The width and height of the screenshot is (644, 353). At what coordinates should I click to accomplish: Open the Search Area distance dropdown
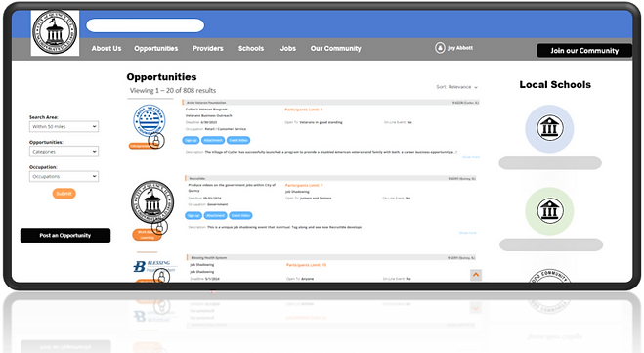pos(64,126)
